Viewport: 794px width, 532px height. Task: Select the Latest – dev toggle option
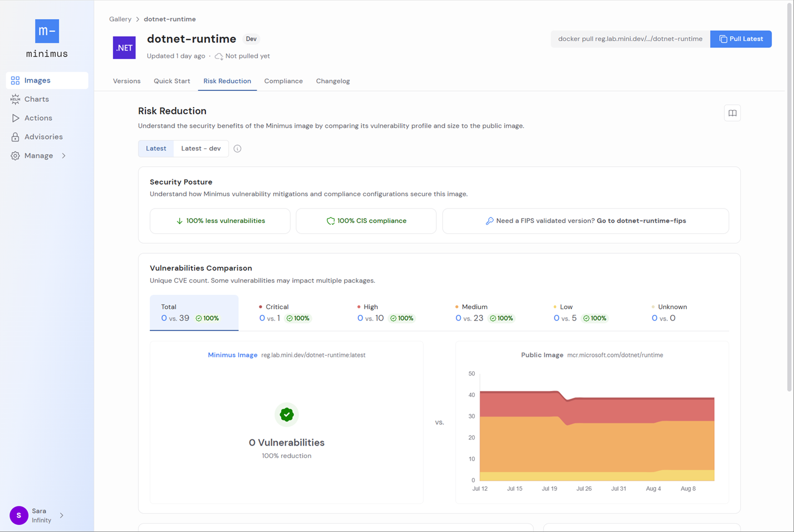[x=201, y=148]
